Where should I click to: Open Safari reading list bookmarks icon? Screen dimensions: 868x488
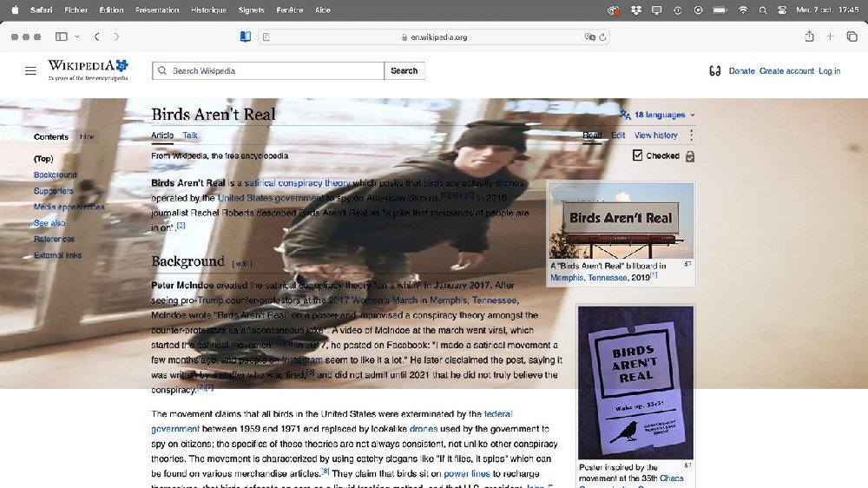tap(246, 36)
